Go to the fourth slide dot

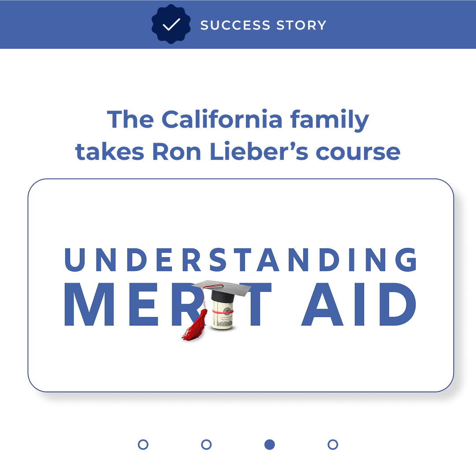coord(333,444)
